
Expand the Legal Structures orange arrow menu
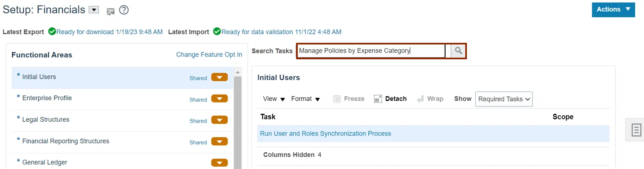click(219, 120)
